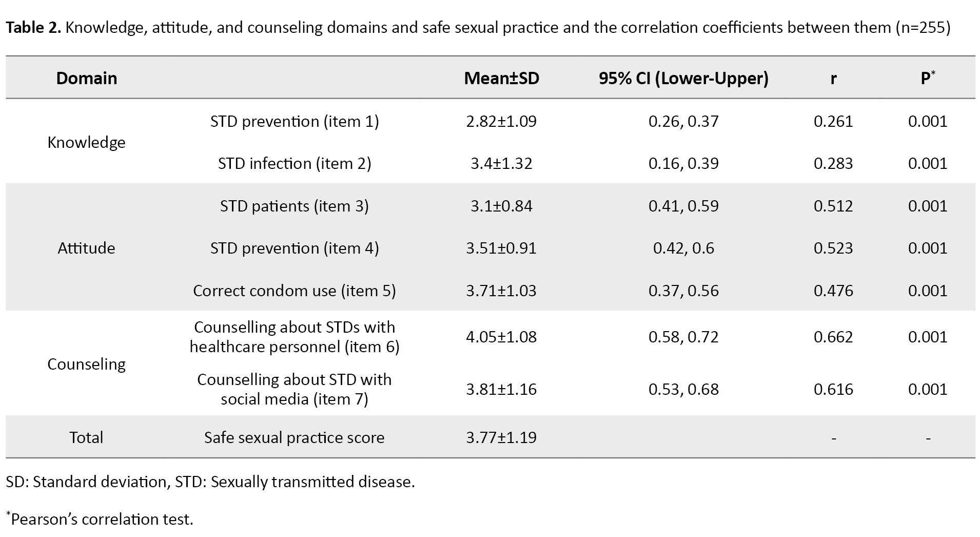The image size is (980, 537).
Task: Click the r column header
Action: point(833,78)
